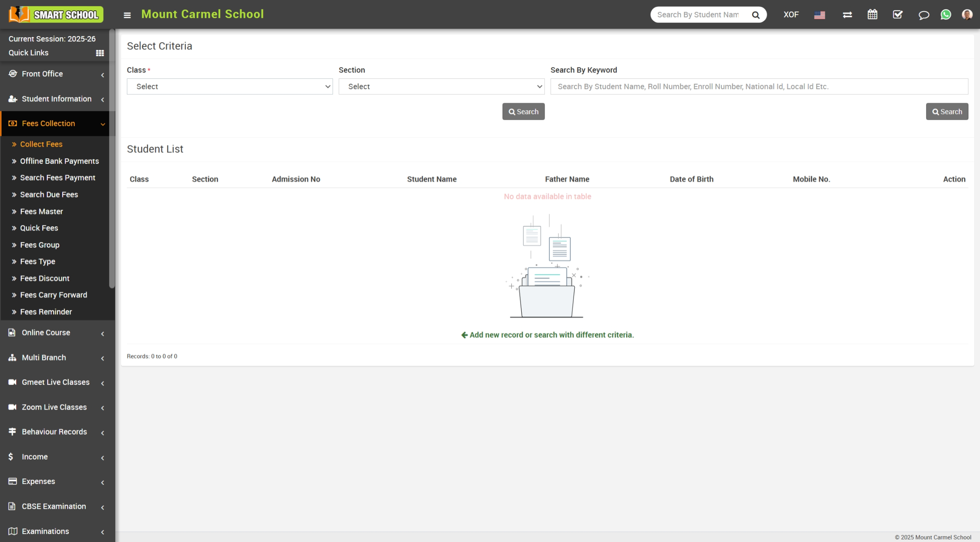This screenshot has width=980, height=542.
Task: Open the task checklist icon
Action: click(x=897, y=15)
